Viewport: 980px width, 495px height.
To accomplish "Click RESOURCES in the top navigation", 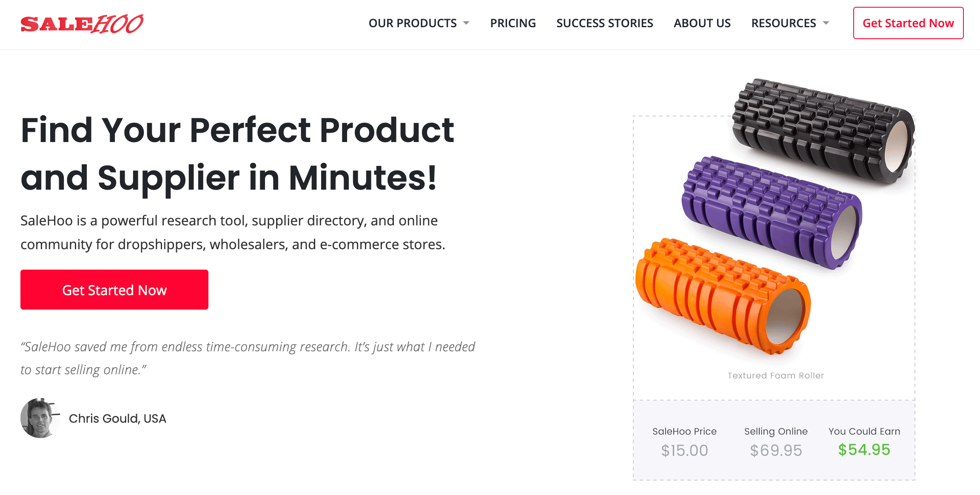I will point(785,23).
